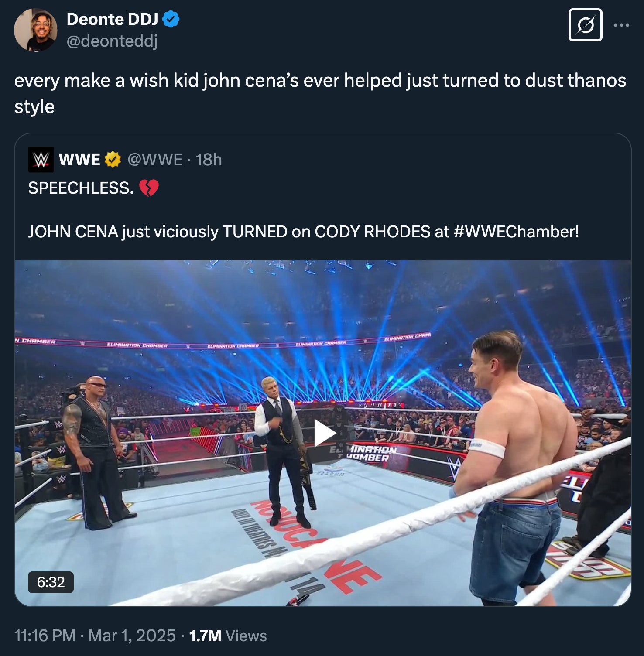Open the three-dot more options menu
The height and width of the screenshot is (656, 644).
pyautogui.click(x=621, y=25)
